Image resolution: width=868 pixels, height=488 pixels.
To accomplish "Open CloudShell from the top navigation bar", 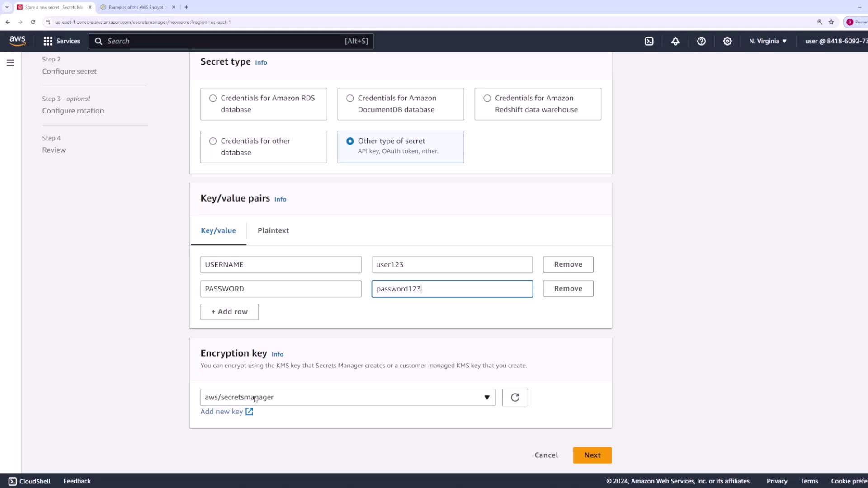I will tap(649, 41).
